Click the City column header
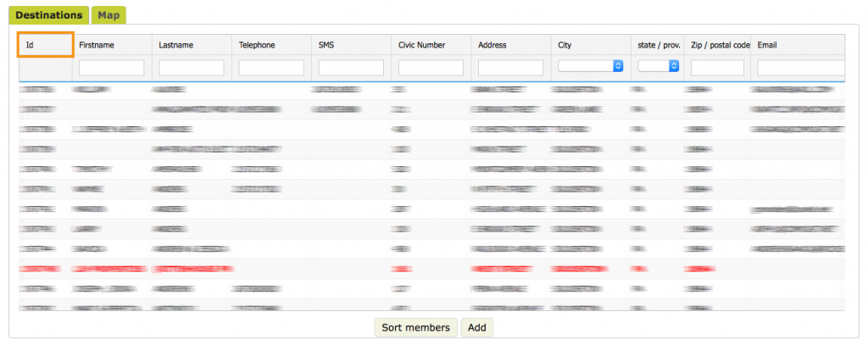The height and width of the screenshot is (345, 868). pyautogui.click(x=591, y=45)
